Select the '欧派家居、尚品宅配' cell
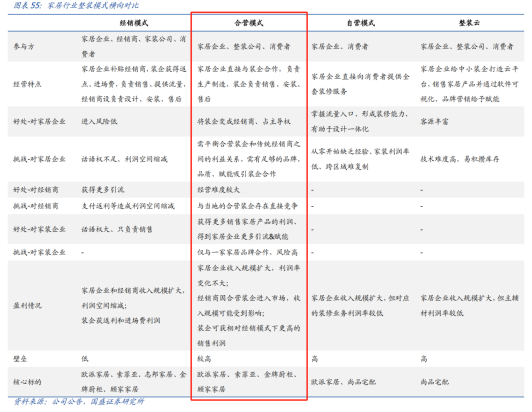This screenshot has width=532, height=412. tap(343, 382)
